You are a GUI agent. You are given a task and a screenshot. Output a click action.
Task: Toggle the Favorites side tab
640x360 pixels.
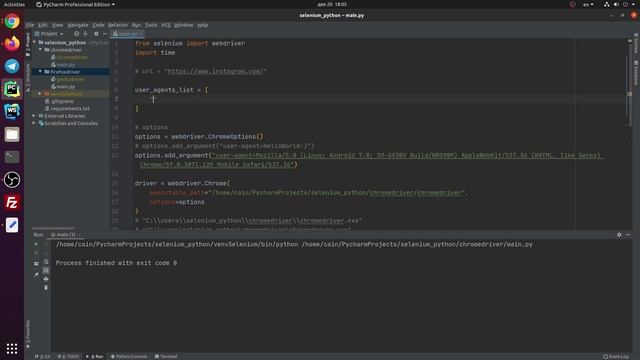click(28, 334)
